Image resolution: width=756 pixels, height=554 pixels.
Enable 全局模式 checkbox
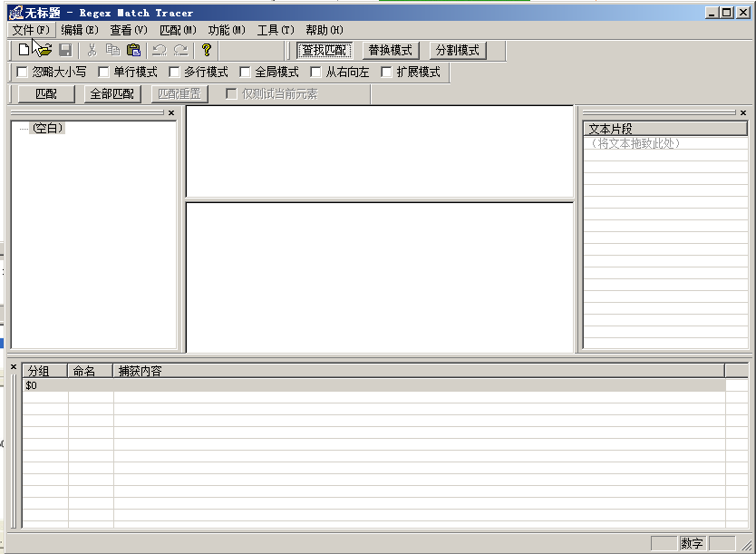pos(245,72)
